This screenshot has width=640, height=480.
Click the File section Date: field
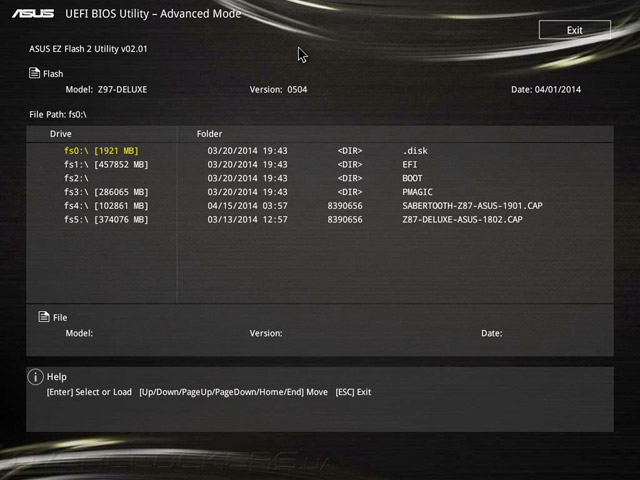491,333
